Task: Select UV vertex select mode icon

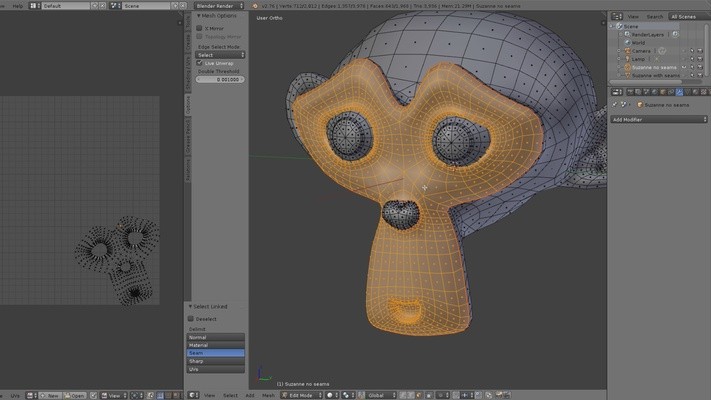Action: (161, 396)
